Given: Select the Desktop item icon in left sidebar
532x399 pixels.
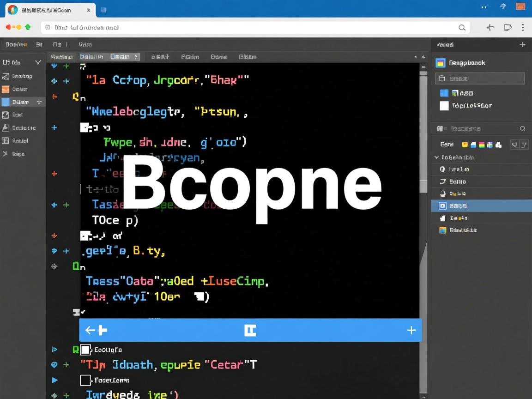Looking at the screenshot, I should coord(6,76).
